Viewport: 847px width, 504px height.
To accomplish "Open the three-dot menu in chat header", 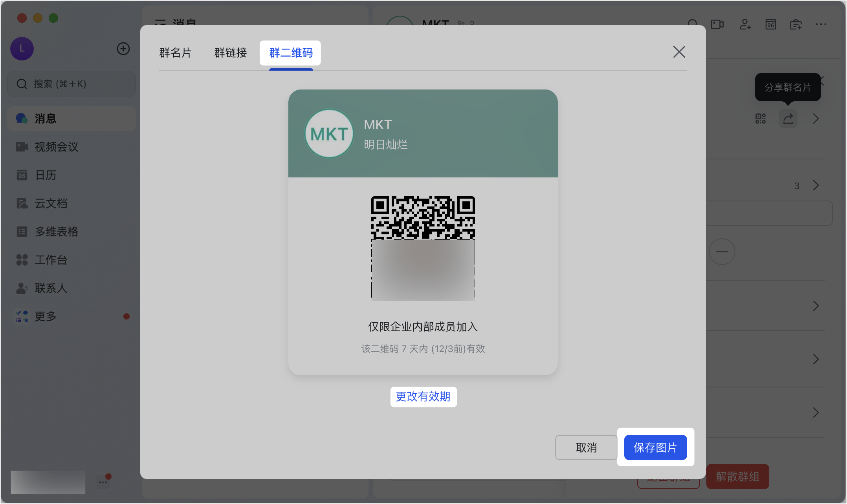I will click(x=821, y=24).
